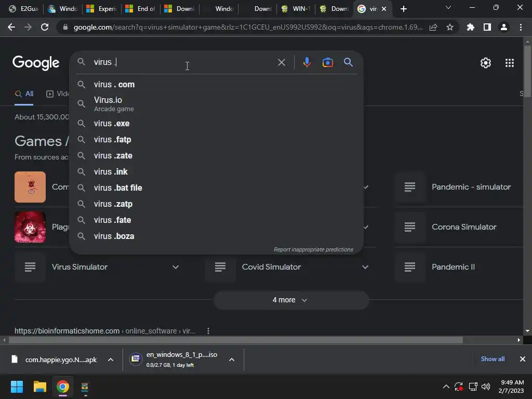Submit search with the blue magnifier icon
This screenshot has height=399, width=532.
point(348,62)
